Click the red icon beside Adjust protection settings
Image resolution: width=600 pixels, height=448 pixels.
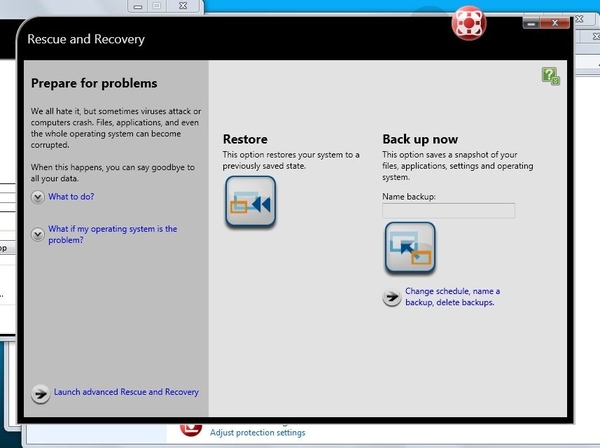[191, 430]
